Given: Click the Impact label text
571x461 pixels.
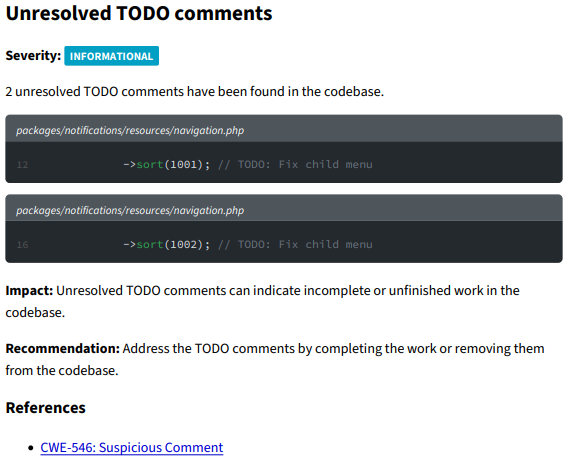Looking at the screenshot, I should point(29,291).
